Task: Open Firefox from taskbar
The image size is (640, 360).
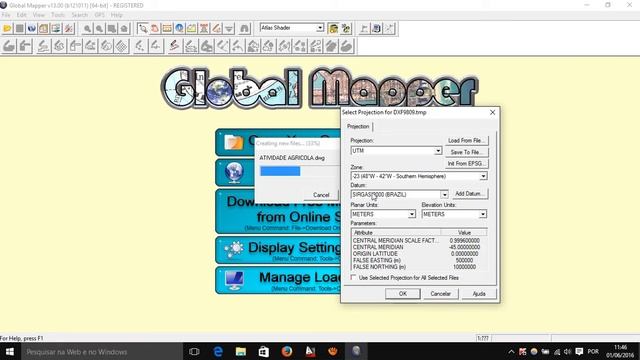Action: 287,351
